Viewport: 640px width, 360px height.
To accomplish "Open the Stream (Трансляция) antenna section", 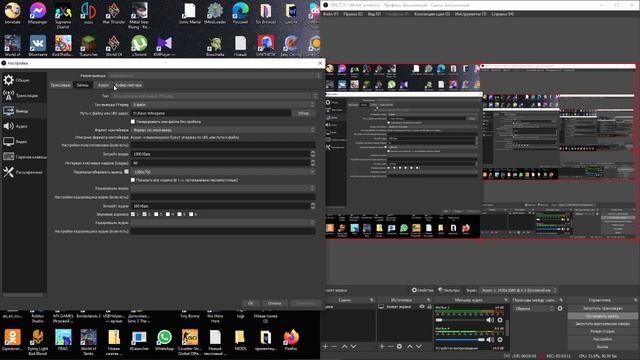I will (24, 96).
